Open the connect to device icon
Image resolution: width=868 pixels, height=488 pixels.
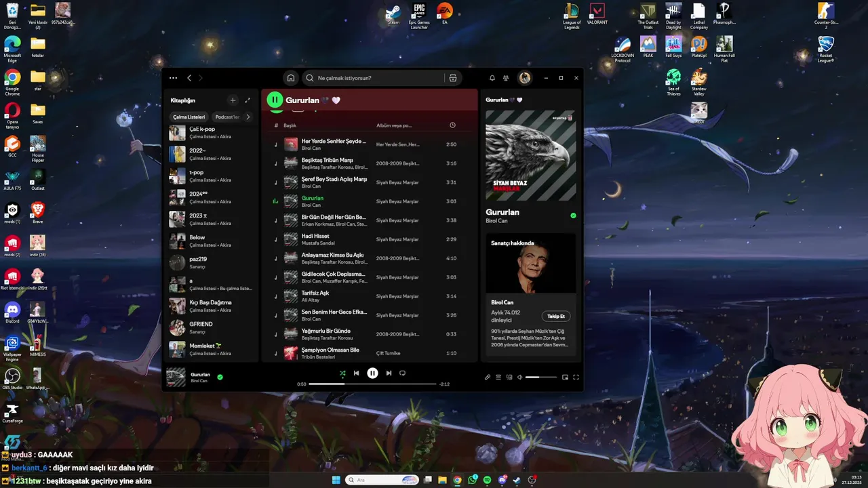(x=509, y=377)
